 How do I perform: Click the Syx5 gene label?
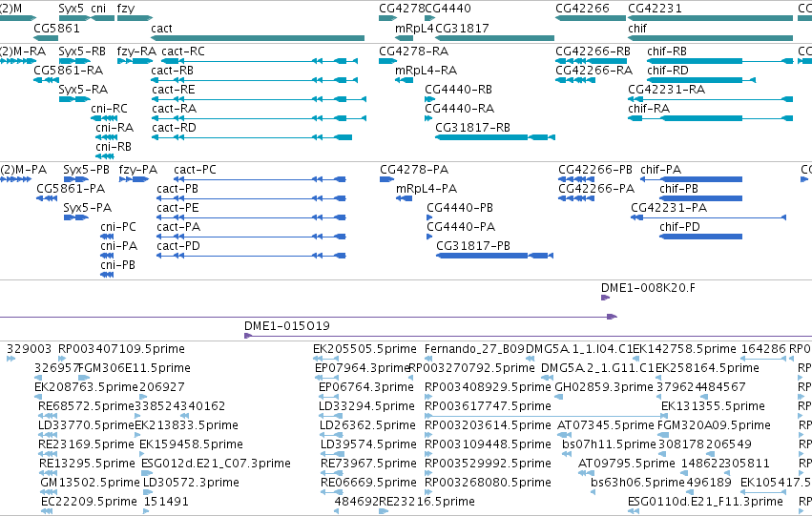(x=71, y=9)
